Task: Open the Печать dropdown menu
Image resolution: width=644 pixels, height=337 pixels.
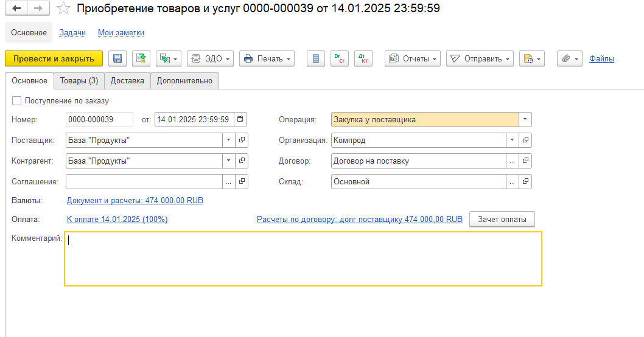Action: (267, 58)
